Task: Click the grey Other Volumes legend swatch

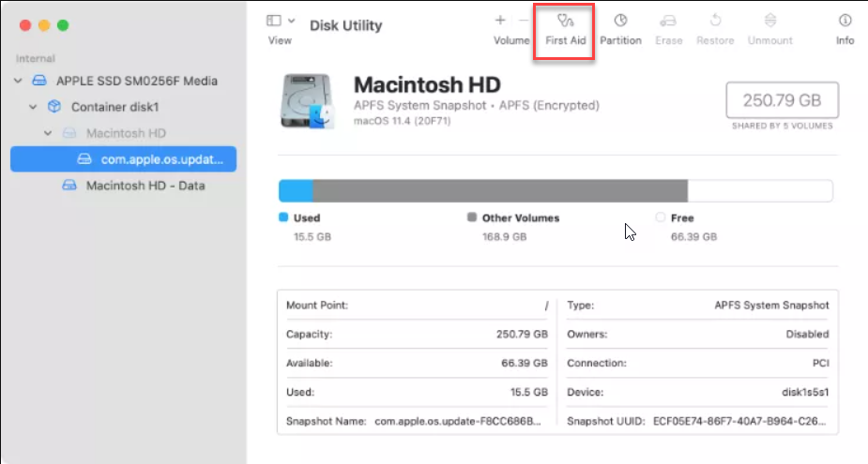Action: point(472,217)
